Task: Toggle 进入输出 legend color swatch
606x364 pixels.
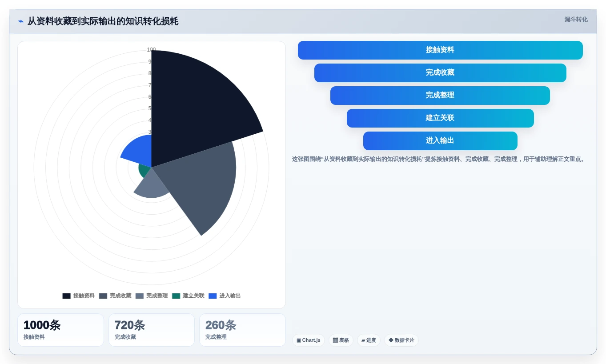Action: tap(213, 296)
